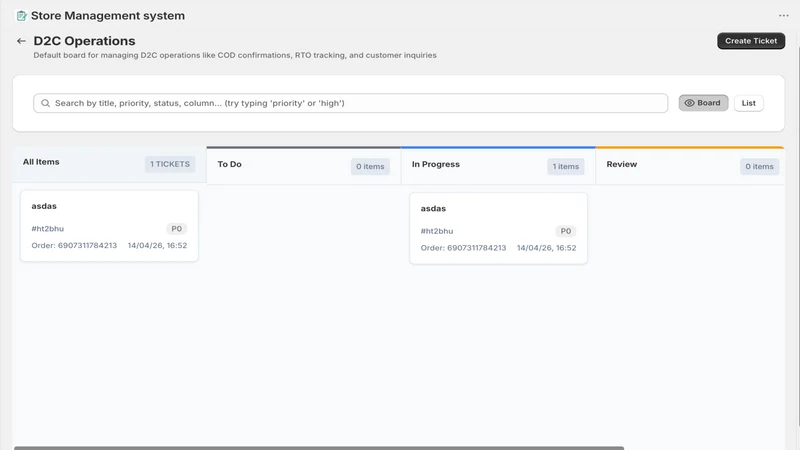
Task: Click the board description text
Action: pyautogui.click(x=235, y=55)
